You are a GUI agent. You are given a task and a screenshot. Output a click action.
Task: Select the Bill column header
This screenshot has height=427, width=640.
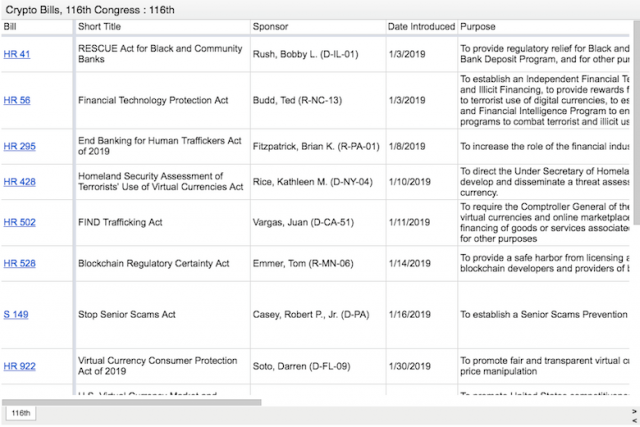pos(37,27)
